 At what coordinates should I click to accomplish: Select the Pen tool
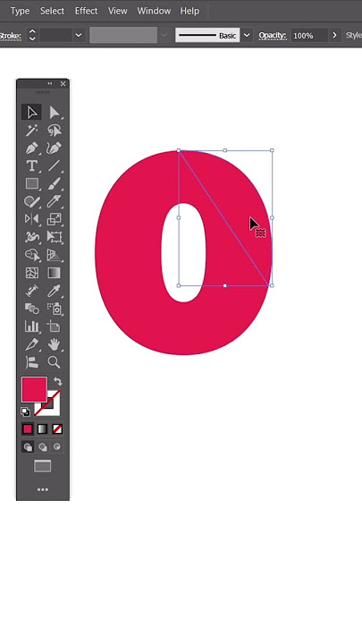(31, 148)
